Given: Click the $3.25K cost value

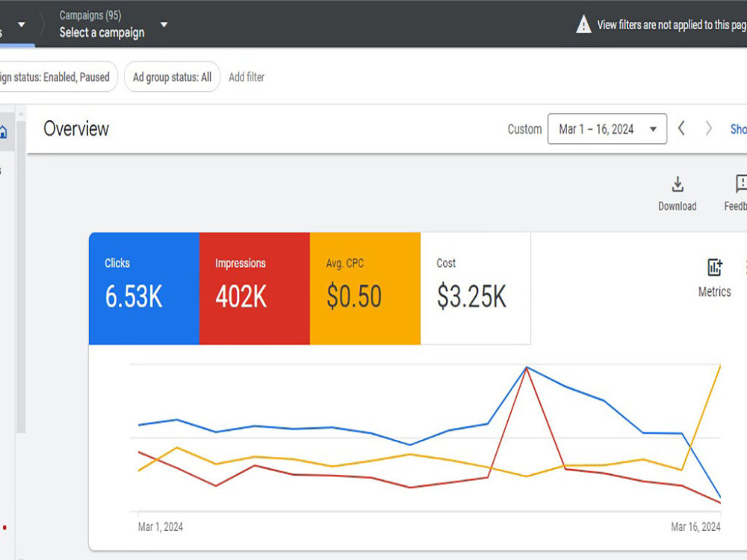Looking at the screenshot, I should tap(471, 296).
